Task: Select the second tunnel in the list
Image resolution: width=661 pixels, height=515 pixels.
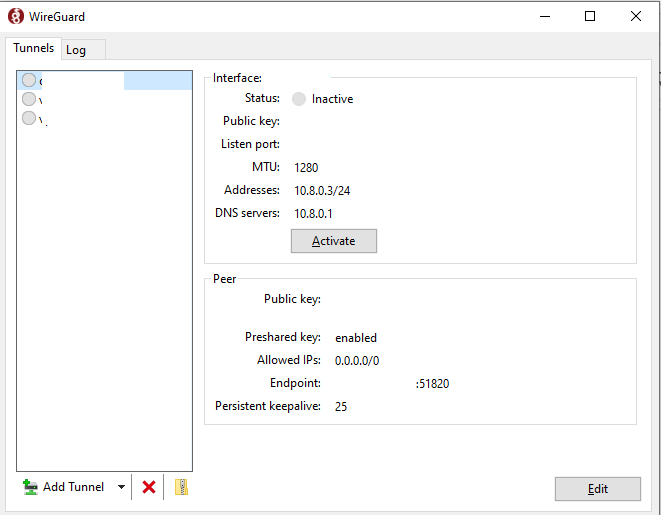Action: [105, 99]
